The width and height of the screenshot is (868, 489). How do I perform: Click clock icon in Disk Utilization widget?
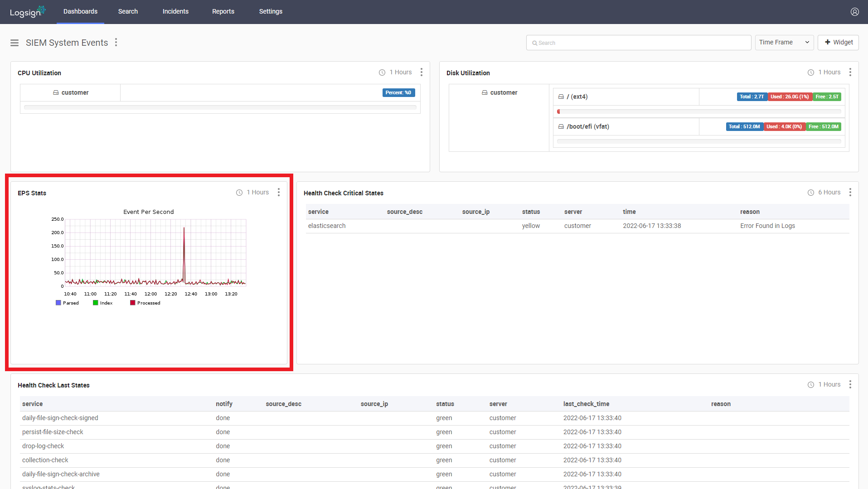[811, 73]
